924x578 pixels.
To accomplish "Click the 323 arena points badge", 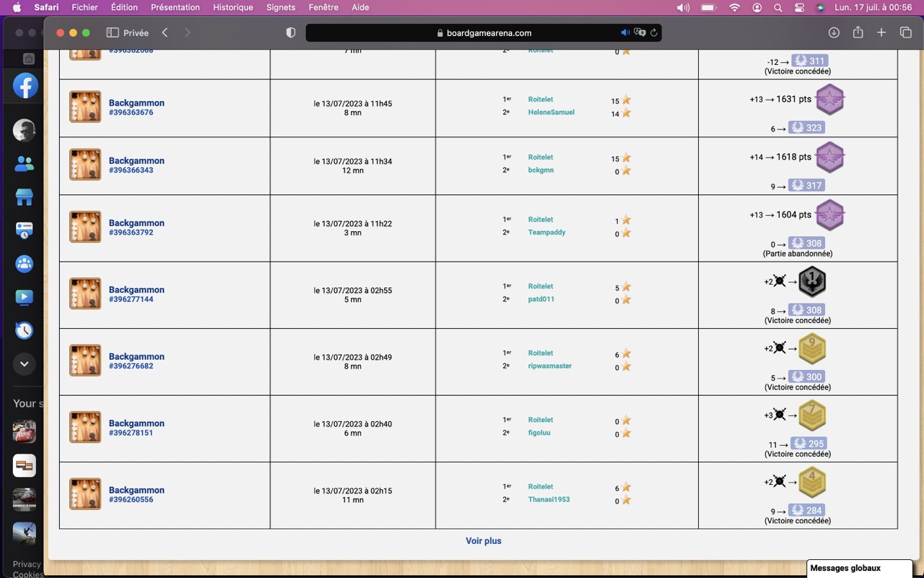I will pos(806,128).
